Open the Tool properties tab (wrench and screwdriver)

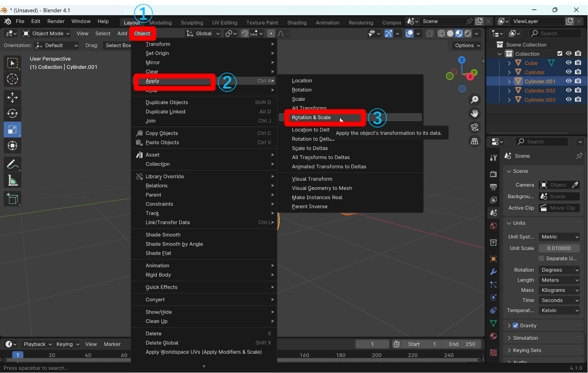pos(493,158)
